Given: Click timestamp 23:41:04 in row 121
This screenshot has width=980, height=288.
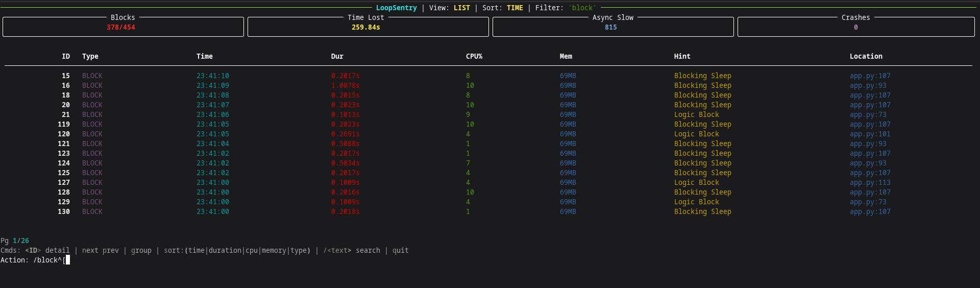Looking at the screenshot, I should click(213, 144).
